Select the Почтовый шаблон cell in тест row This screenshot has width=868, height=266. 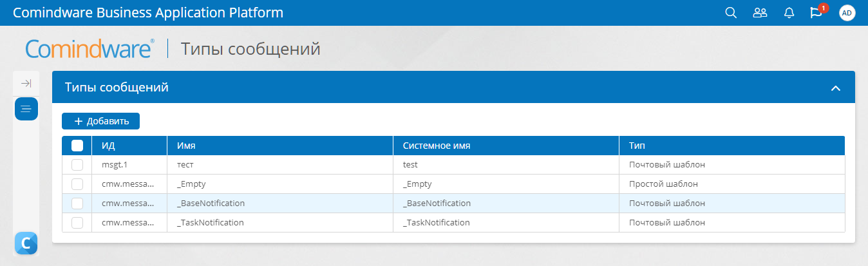point(732,165)
